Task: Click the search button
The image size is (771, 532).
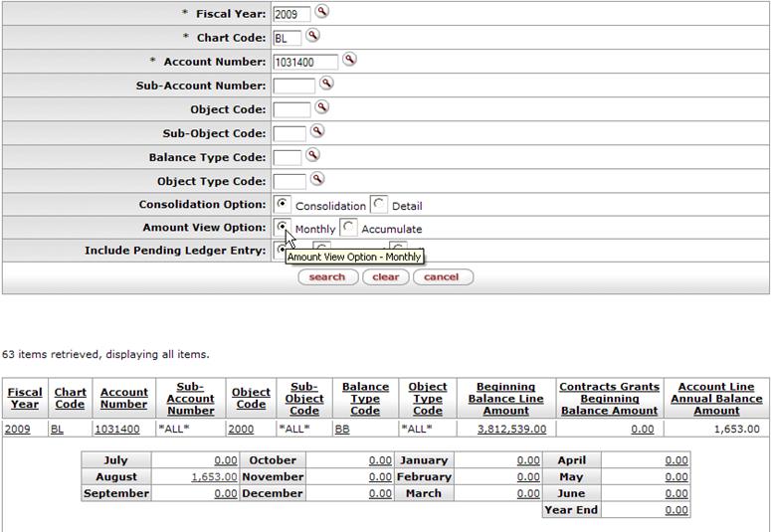Action: [x=328, y=276]
